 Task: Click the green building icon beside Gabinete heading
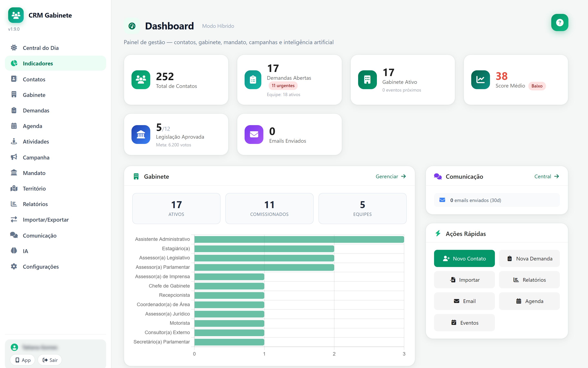(136, 176)
